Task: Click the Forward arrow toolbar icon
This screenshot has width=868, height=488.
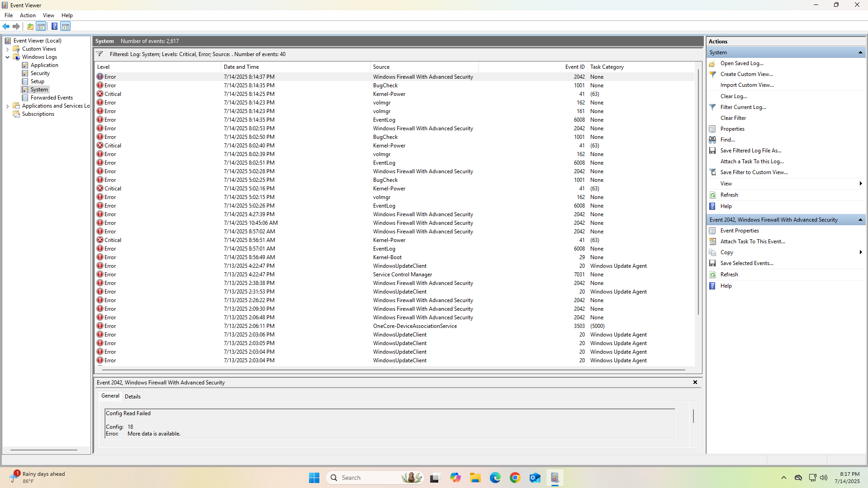Action: (16, 26)
